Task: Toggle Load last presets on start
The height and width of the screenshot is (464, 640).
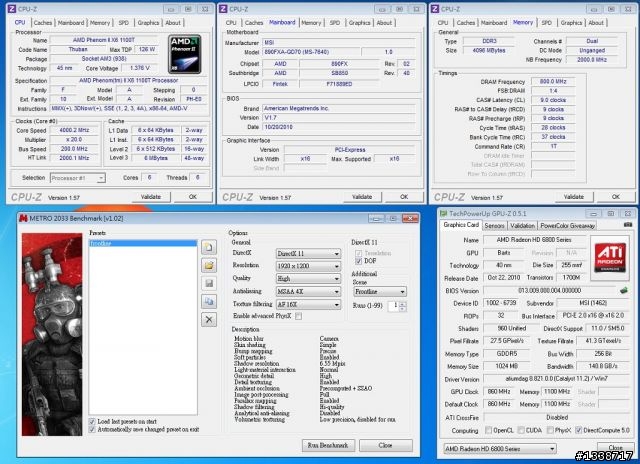Action: tap(92, 421)
